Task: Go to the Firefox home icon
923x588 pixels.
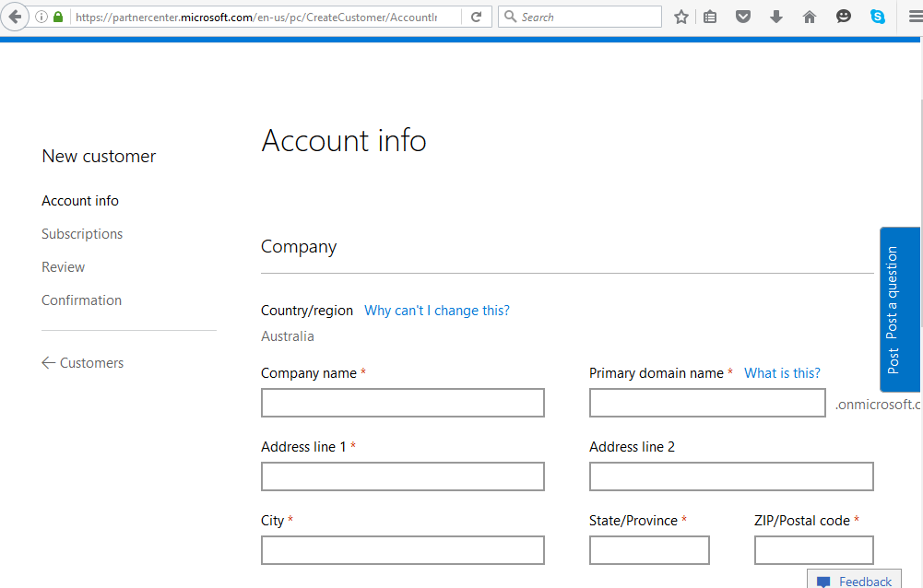Action: [x=810, y=18]
